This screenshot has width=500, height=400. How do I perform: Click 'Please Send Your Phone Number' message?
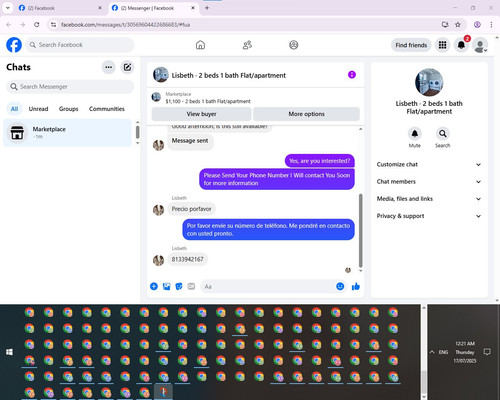point(277,179)
